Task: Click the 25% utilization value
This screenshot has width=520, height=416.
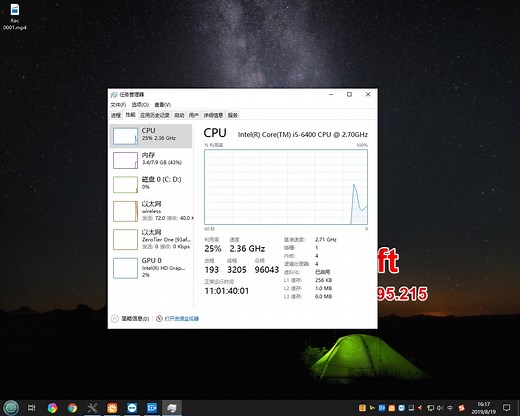Action: tap(213, 249)
